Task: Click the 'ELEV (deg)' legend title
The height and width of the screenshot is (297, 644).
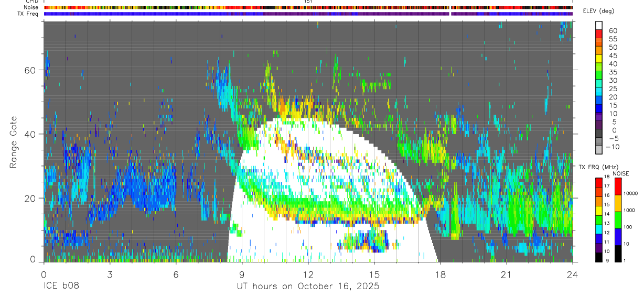Action: [598, 11]
